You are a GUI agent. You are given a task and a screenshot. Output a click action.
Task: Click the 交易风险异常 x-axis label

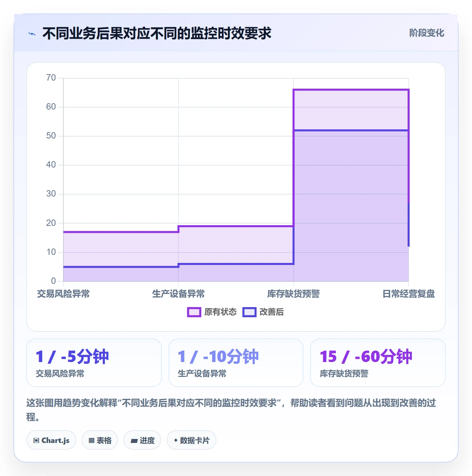63,294
